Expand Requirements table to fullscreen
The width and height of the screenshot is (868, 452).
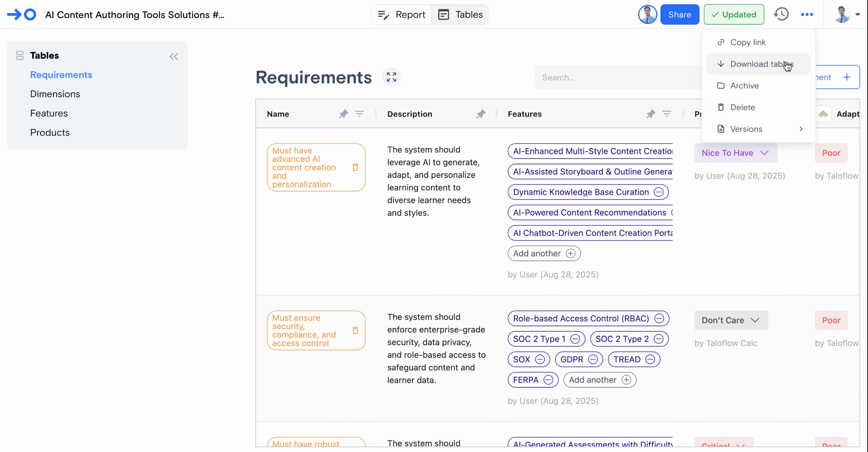coord(391,77)
